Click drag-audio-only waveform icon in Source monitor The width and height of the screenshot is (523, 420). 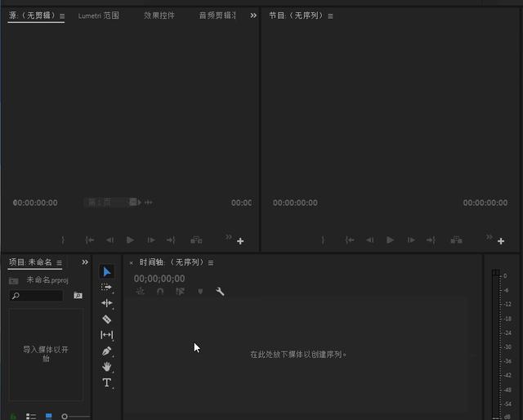pos(149,202)
